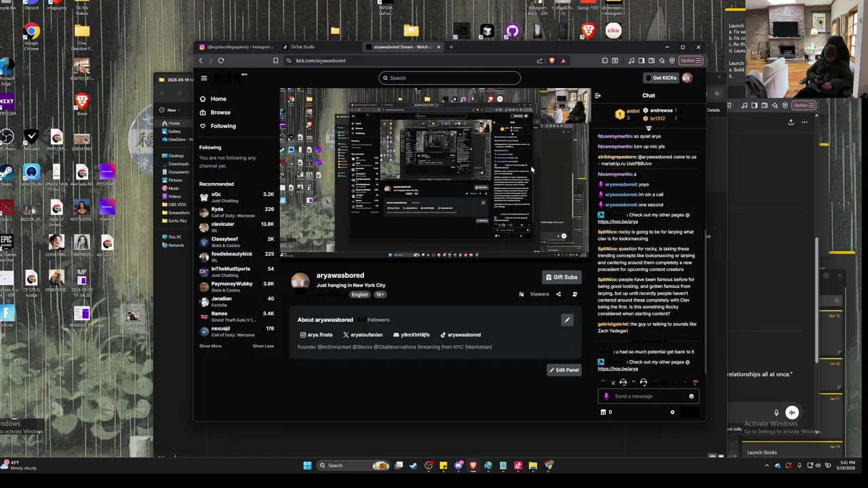Open a new browser tab
This screenshot has width=868, height=488.
(451, 47)
